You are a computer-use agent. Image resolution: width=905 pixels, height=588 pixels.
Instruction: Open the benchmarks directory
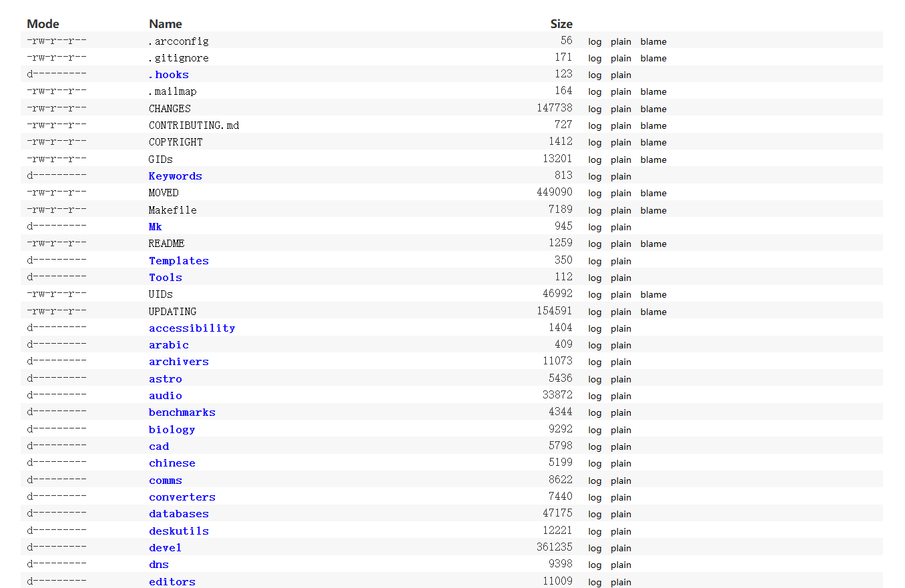coord(182,412)
